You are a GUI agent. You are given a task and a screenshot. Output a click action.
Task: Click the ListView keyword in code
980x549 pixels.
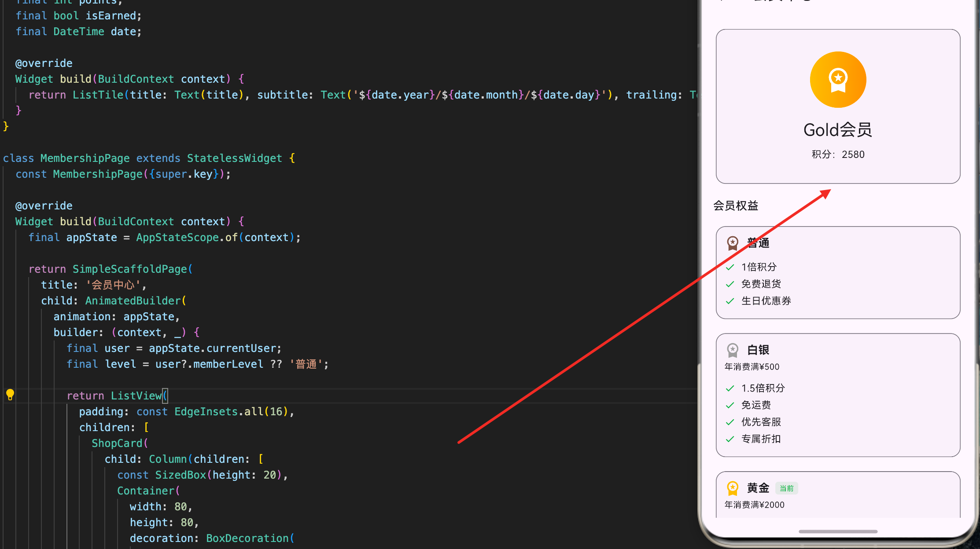click(x=136, y=396)
